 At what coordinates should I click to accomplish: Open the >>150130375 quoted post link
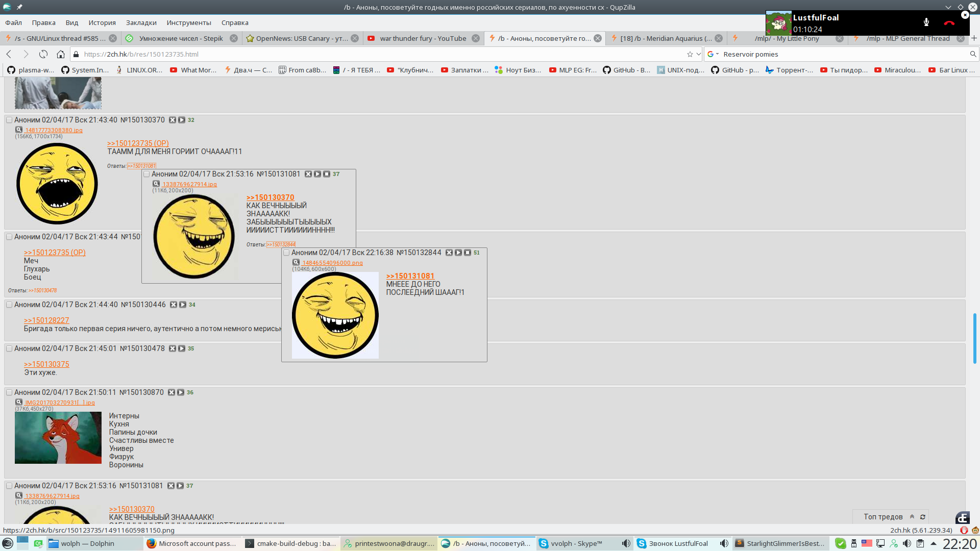(x=46, y=364)
